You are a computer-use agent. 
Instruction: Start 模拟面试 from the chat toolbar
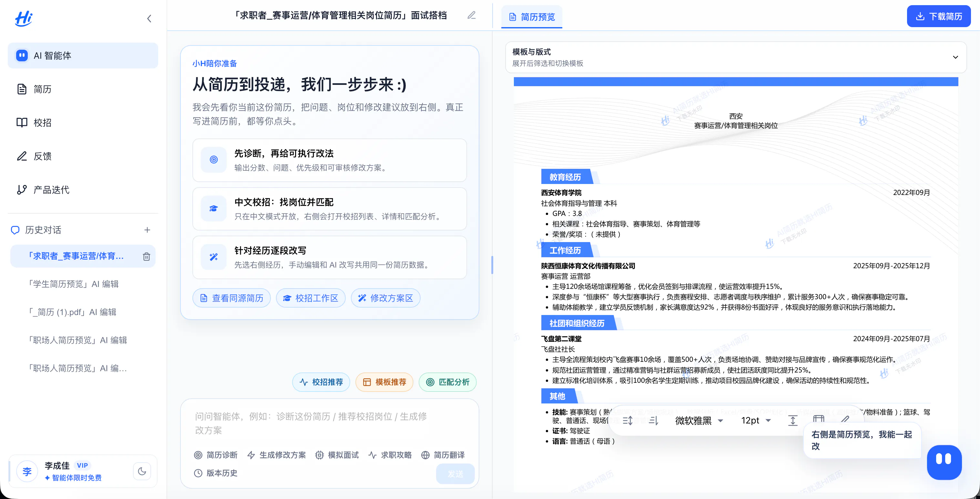[x=337, y=455]
